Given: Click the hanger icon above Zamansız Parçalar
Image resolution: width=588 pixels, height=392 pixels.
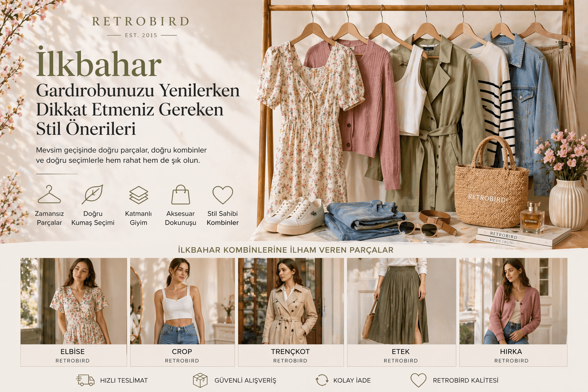Looking at the screenshot, I should click(49, 194).
